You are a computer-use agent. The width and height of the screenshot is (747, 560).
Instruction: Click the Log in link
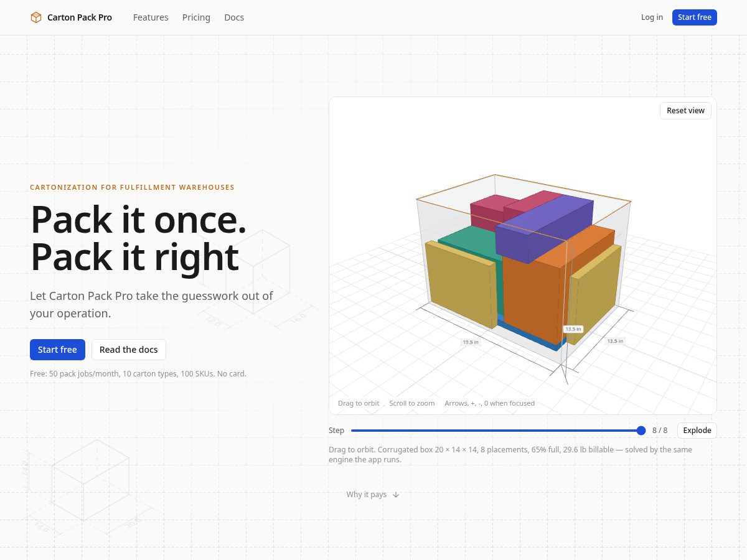(x=652, y=17)
